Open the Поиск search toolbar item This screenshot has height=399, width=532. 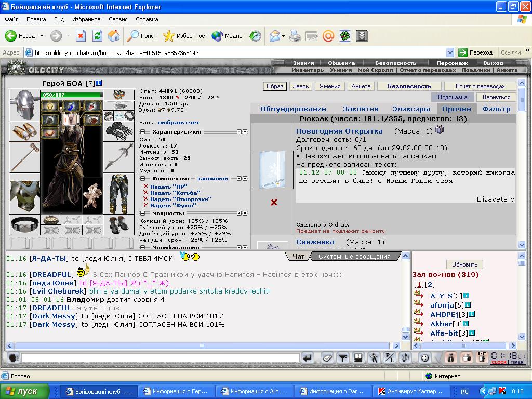(x=142, y=36)
